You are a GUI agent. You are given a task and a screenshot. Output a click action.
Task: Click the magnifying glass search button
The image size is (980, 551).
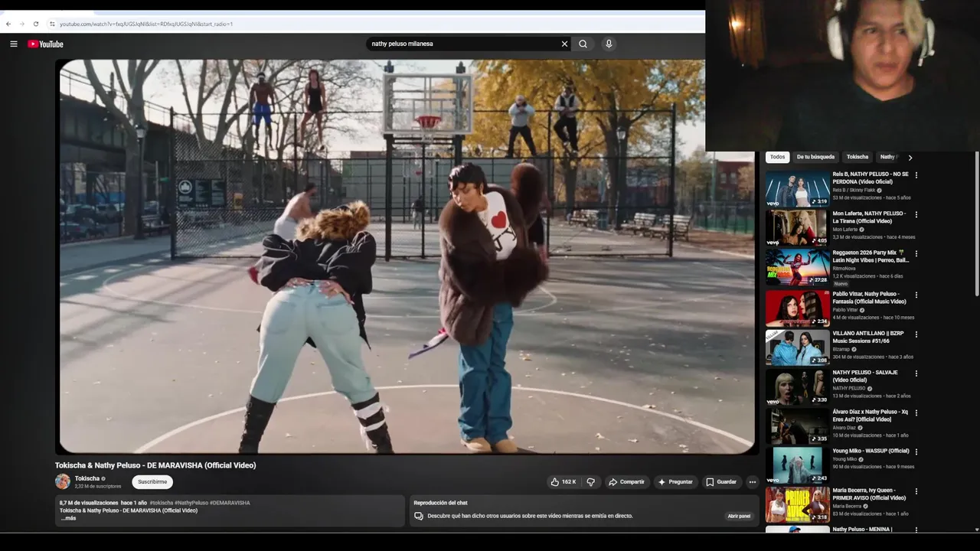click(x=583, y=44)
